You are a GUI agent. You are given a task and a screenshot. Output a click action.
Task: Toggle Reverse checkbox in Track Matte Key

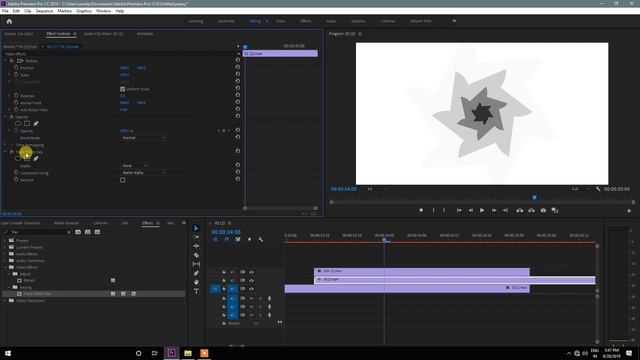122,180
